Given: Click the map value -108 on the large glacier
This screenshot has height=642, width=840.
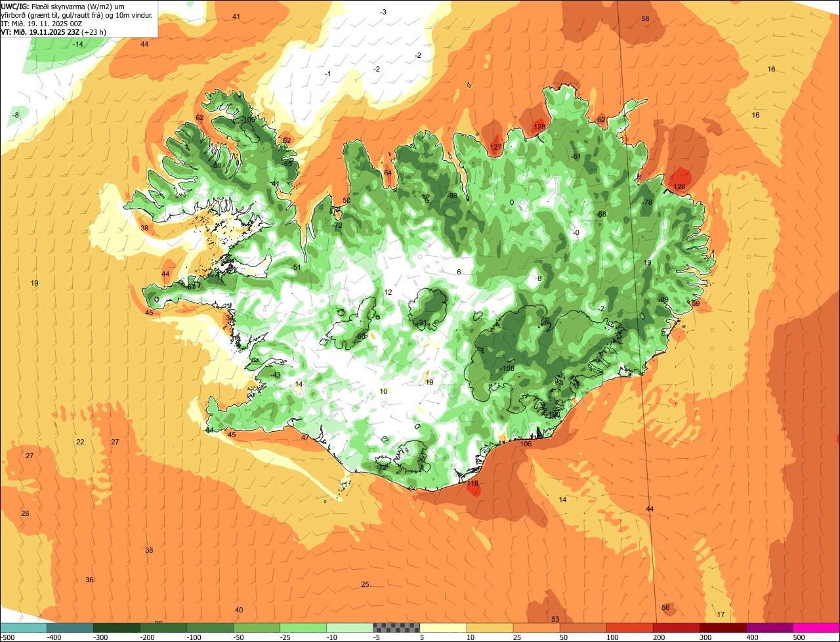Looking at the screenshot, I should click(x=506, y=368).
